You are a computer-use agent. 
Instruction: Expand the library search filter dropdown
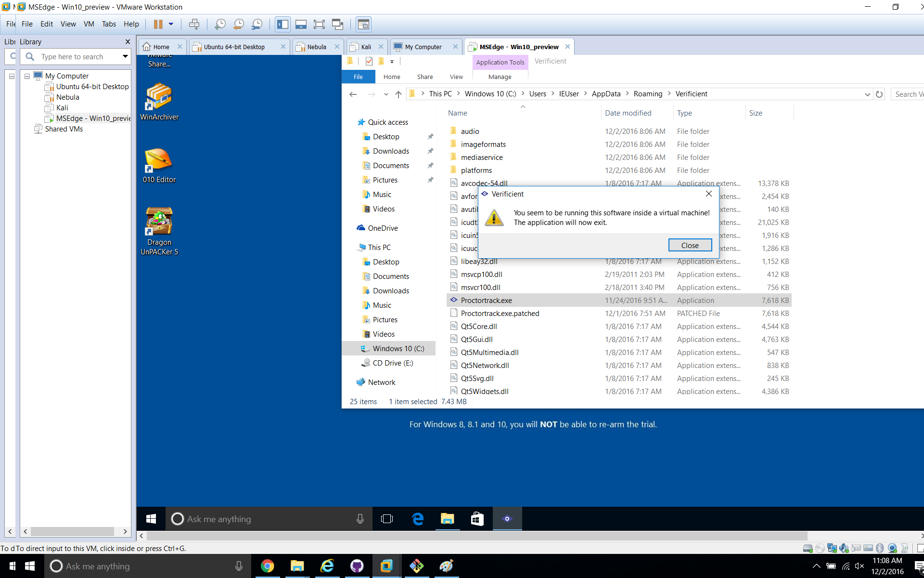(125, 56)
